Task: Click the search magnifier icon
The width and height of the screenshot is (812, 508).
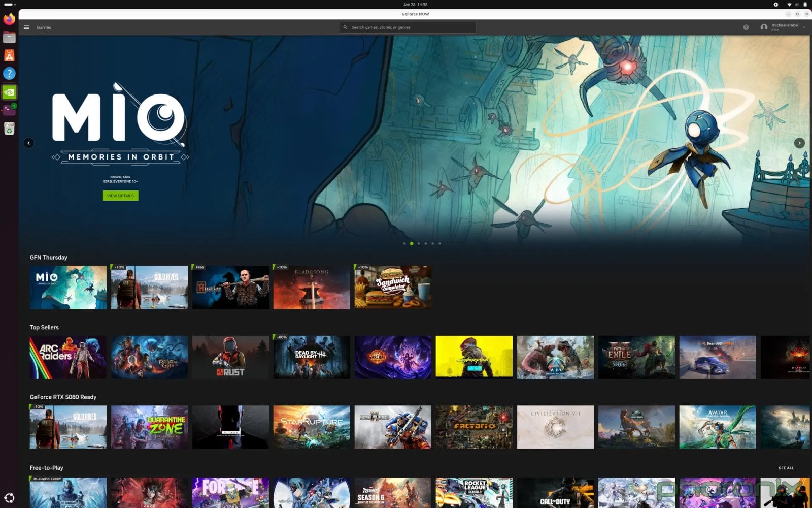Action: pos(346,27)
